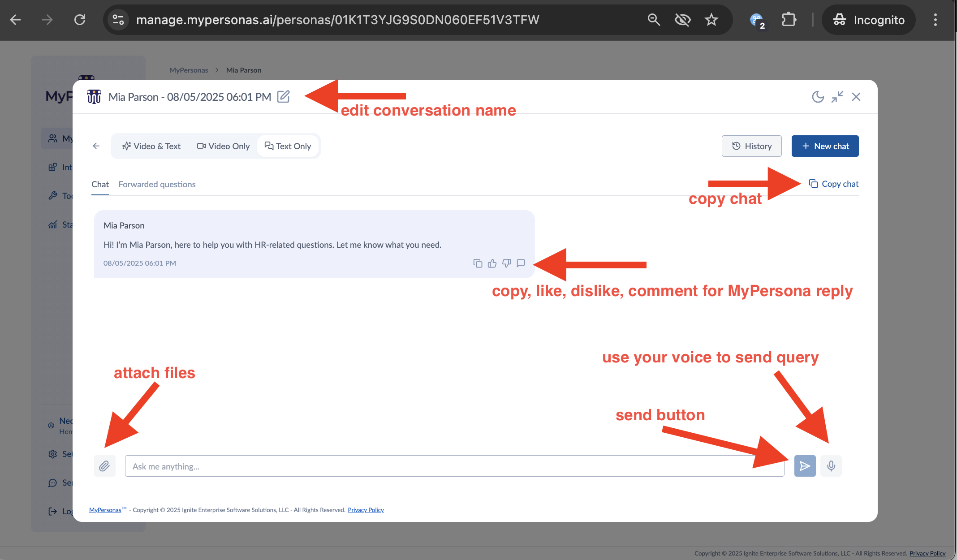Open MyPersonas footer link in dialog
The image size is (957, 560).
click(105, 510)
